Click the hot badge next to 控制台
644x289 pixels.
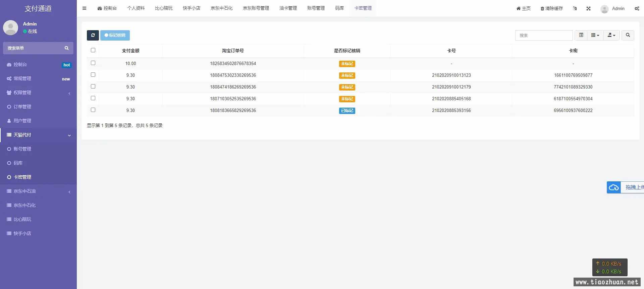pos(67,65)
